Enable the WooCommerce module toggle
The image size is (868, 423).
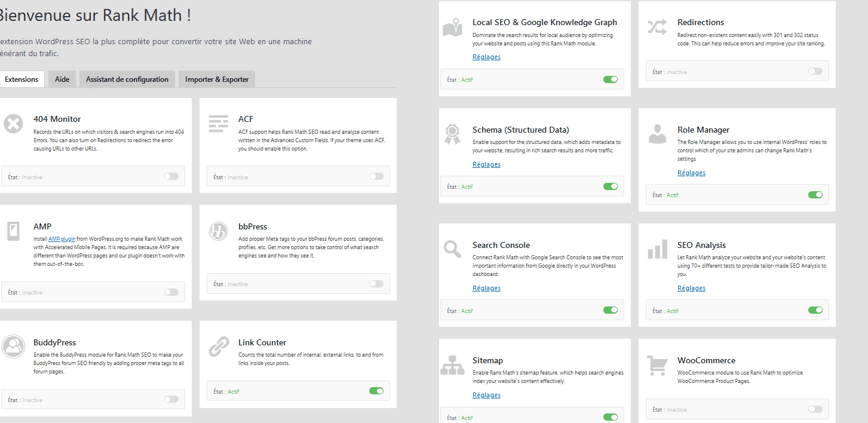click(x=815, y=409)
